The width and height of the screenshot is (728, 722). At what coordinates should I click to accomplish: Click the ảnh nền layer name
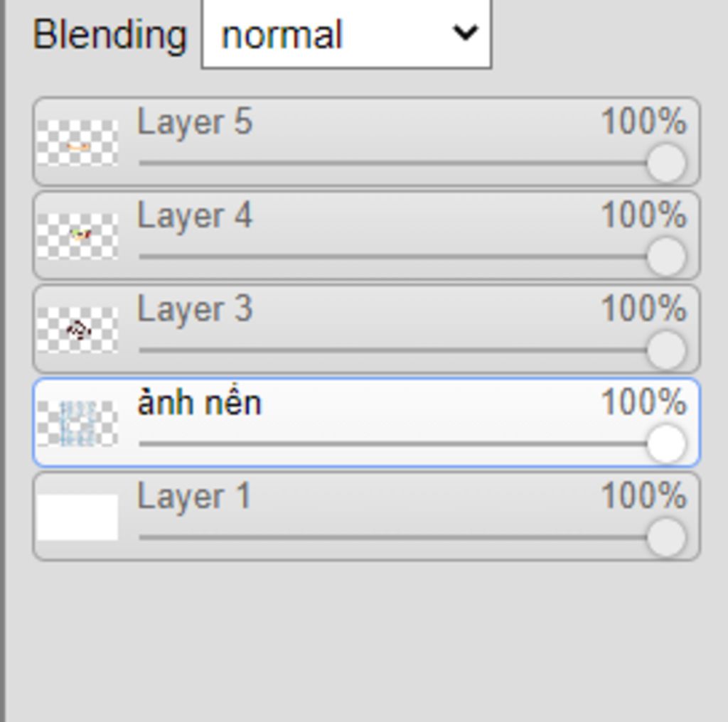click(200, 403)
